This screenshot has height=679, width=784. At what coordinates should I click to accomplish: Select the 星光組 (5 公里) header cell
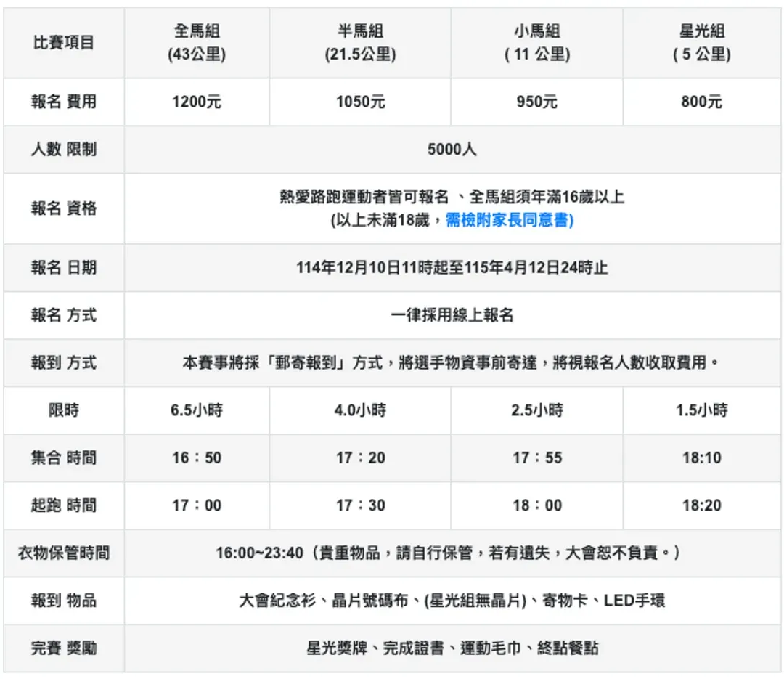pos(701,43)
